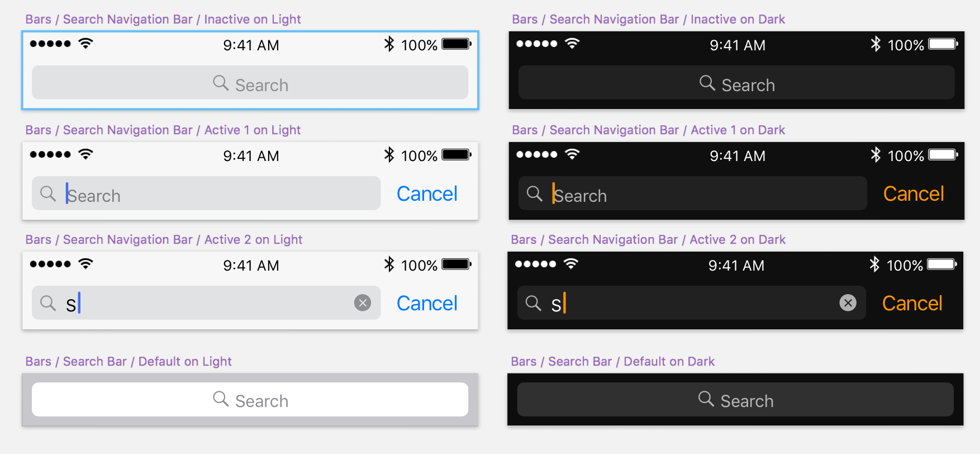
Task: Click the magnifier icon in Active 2 on Dark
Action: [534, 302]
